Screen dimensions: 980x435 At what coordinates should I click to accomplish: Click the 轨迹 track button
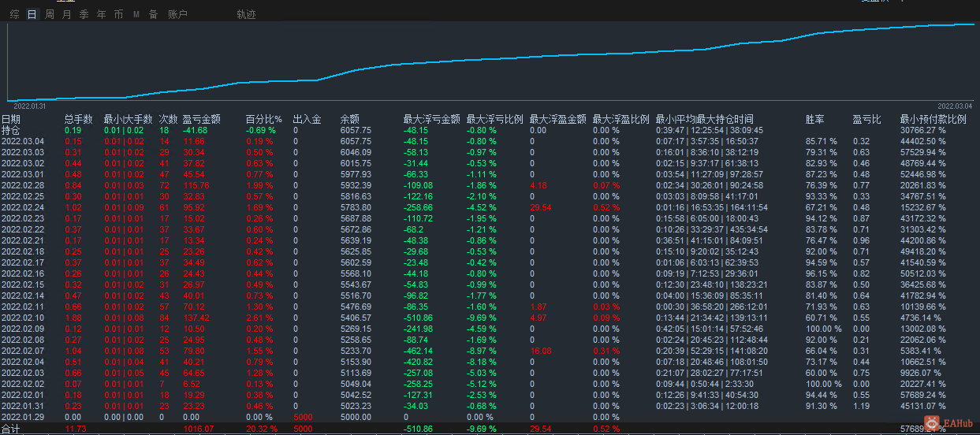point(246,14)
